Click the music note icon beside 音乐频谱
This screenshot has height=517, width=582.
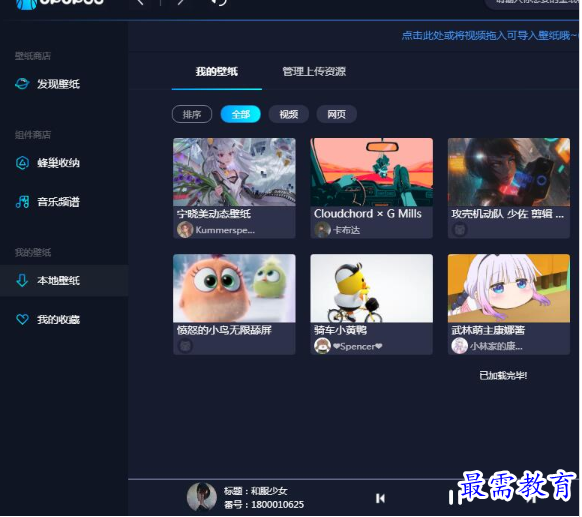point(22,202)
